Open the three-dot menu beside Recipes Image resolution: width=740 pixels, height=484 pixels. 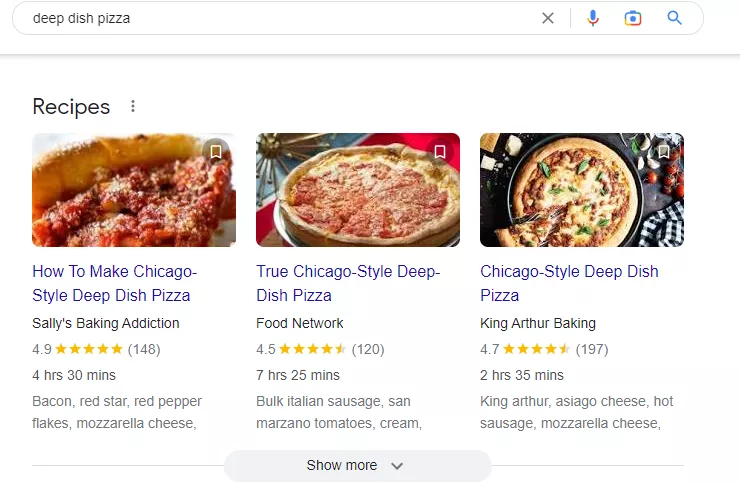[x=133, y=106]
